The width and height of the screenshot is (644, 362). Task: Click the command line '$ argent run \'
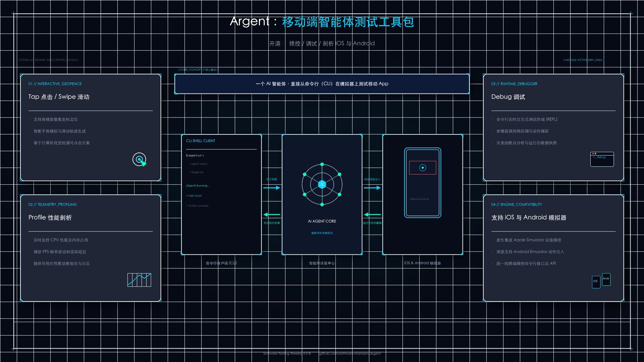(x=195, y=156)
